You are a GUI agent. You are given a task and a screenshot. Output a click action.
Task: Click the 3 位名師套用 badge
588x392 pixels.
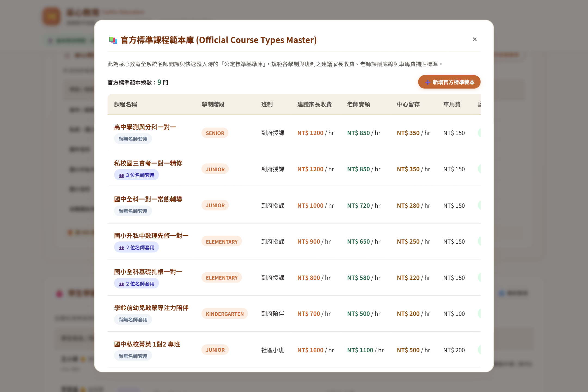(136, 175)
